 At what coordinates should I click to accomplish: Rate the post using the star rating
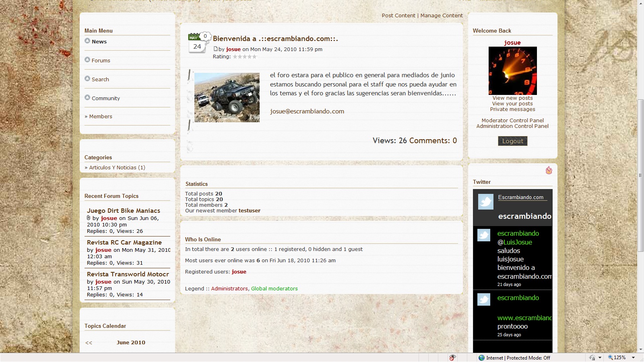[245, 57]
